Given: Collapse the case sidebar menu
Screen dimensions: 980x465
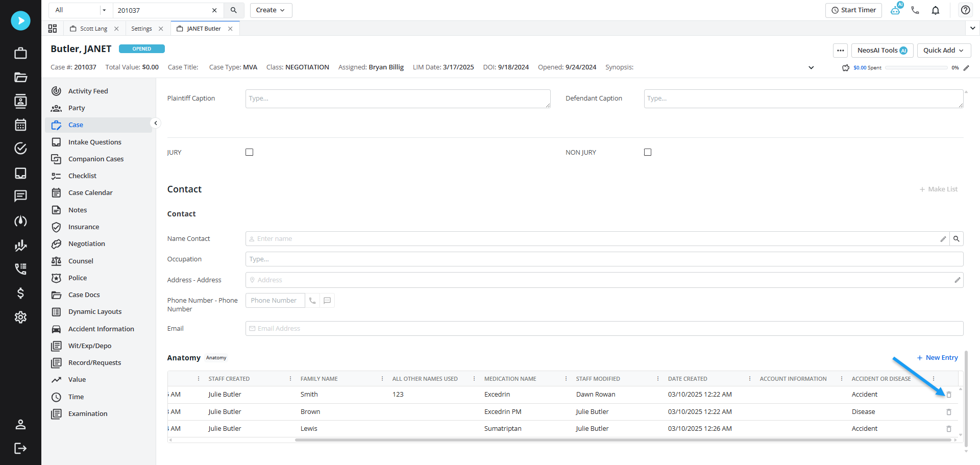Looking at the screenshot, I should coord(156,123).
